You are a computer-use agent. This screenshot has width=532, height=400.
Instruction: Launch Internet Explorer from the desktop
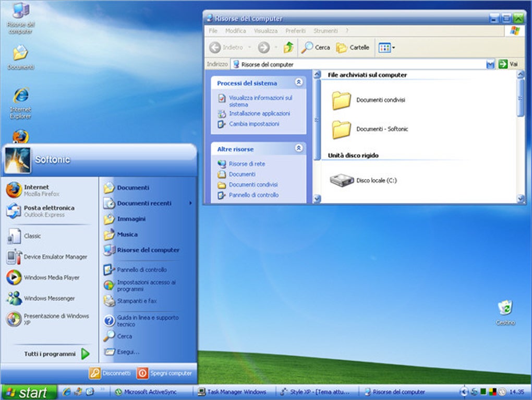21,103
